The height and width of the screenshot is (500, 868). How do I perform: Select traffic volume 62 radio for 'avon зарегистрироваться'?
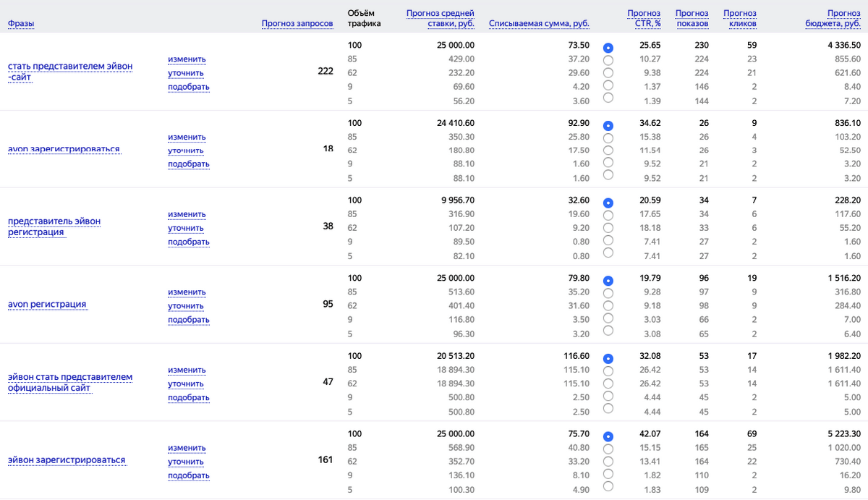[x=608, y=151]
